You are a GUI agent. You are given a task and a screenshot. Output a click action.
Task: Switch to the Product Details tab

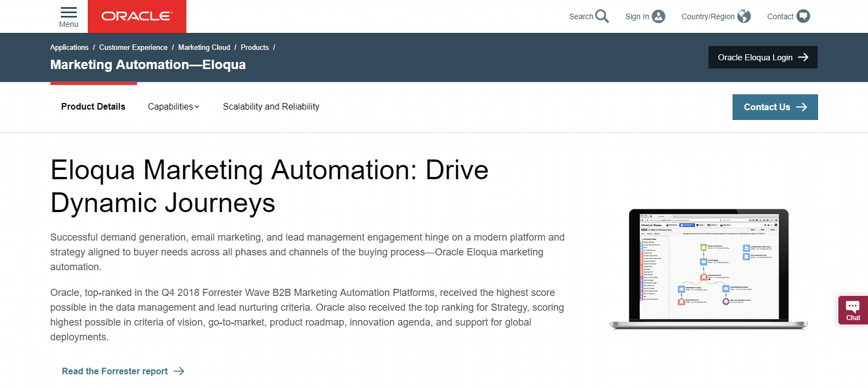pyautogui.click(x=93, y=107)
